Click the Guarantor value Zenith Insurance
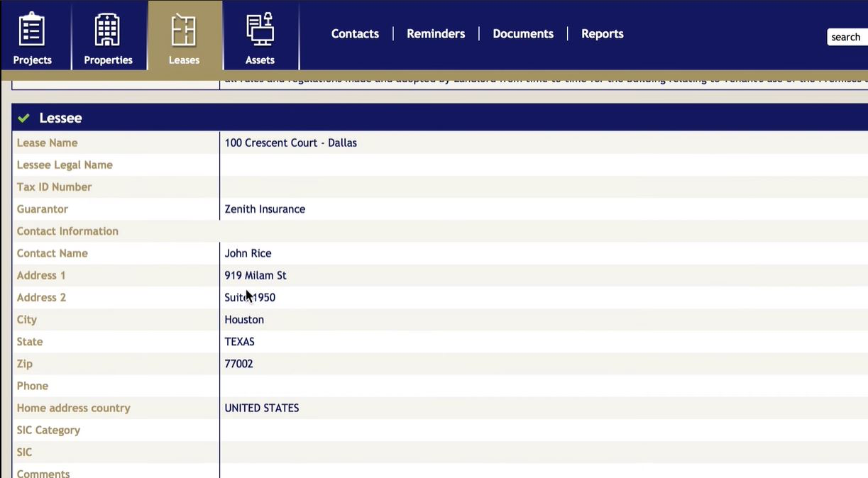Screen dimensions: 868x478 point(265,209)
